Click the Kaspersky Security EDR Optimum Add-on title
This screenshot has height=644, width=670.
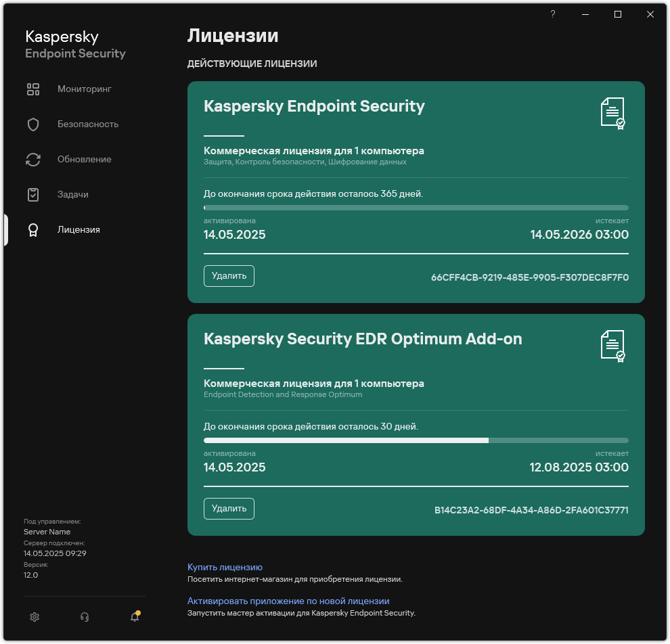[x=363, y=339]
